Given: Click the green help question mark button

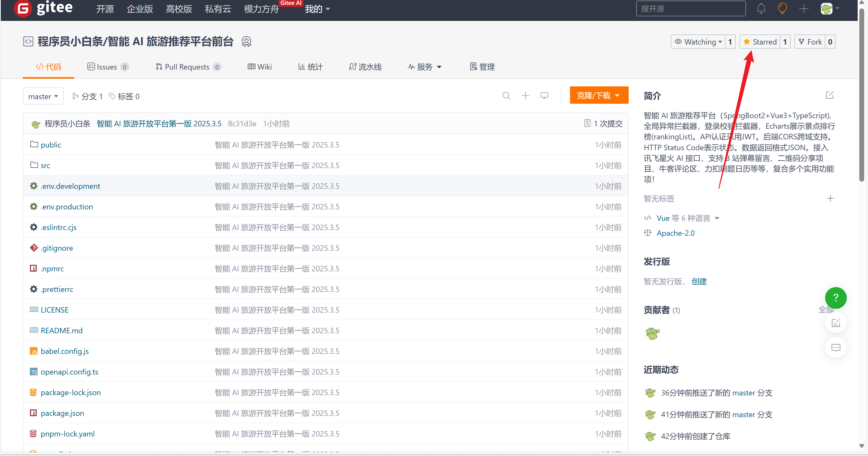Looking at the screenshot, I should tap(835, 298).
